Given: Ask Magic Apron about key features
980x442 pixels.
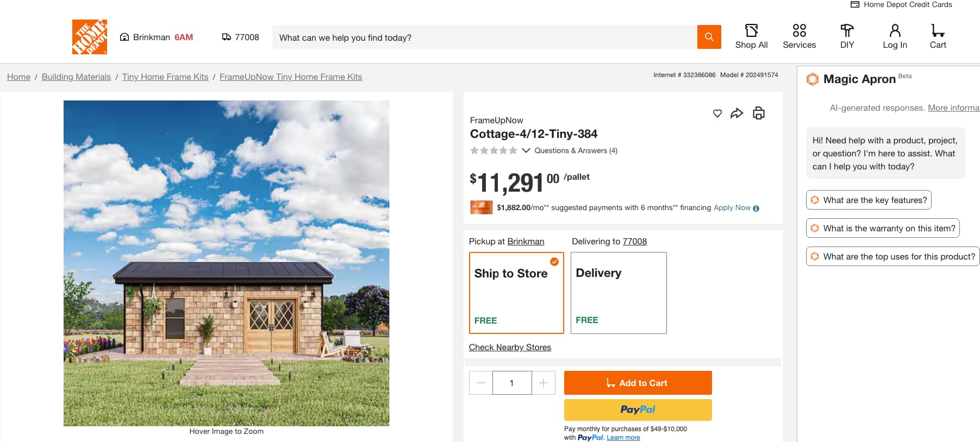Looking at the screenshot, I should (869, 200).
